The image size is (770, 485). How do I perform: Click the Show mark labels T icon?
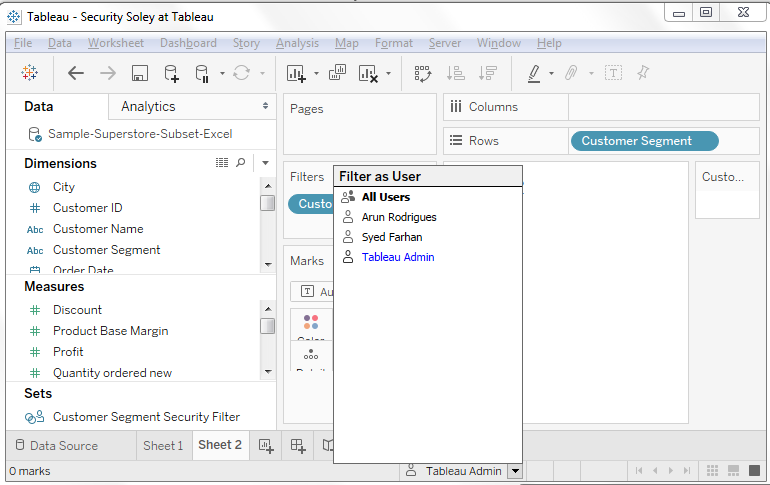coord(613,73)
